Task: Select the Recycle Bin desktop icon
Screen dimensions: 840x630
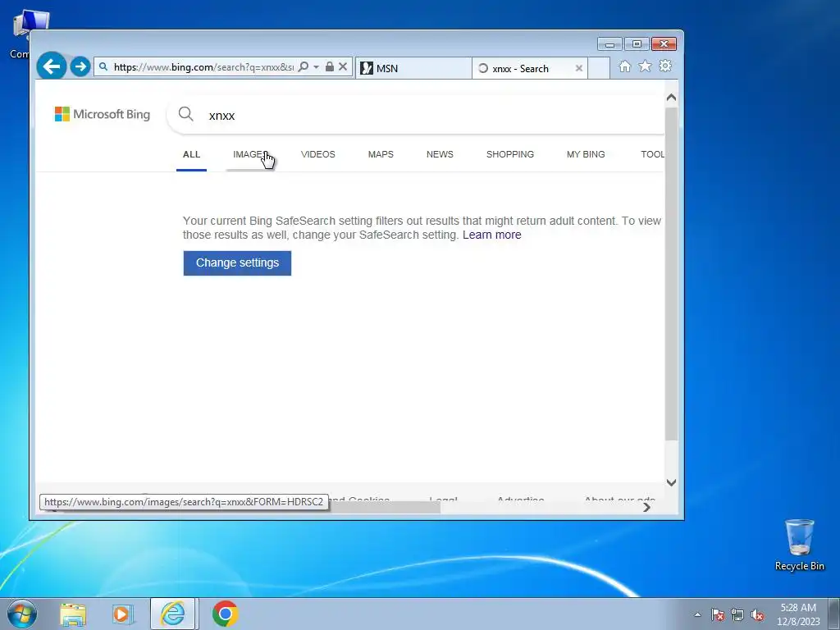Action: 799,545
